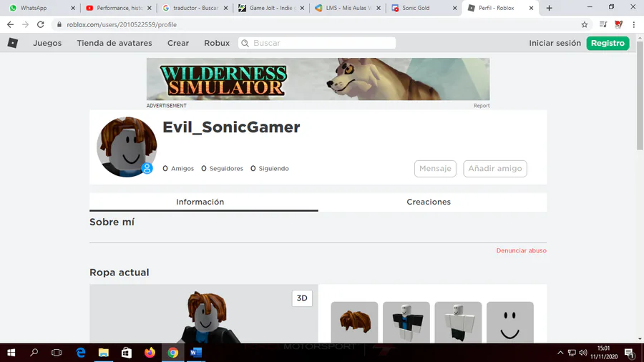
Task: Reload the page with the refresh icon
Action: point(40,24)
